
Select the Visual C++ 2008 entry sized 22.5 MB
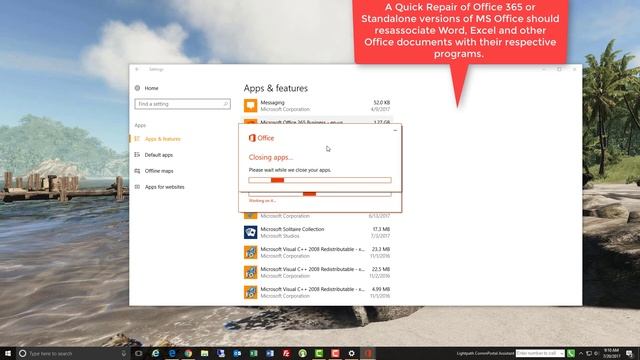(x=317, y=272)
